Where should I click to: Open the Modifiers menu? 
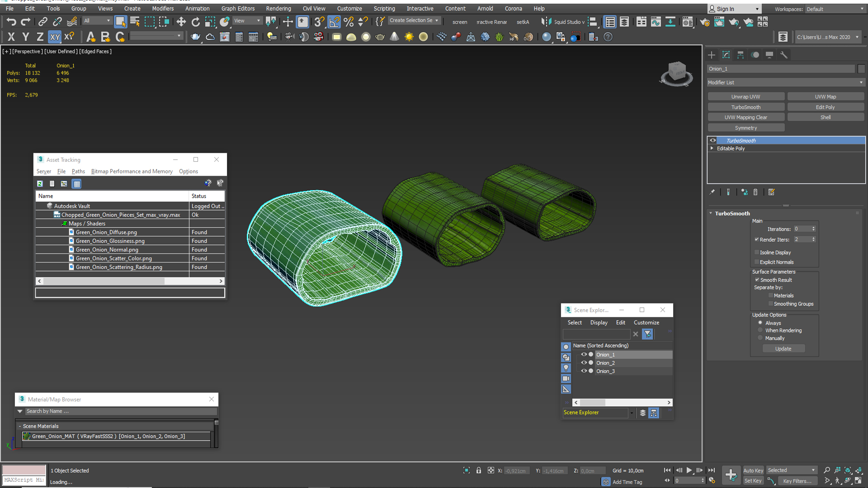163,9
